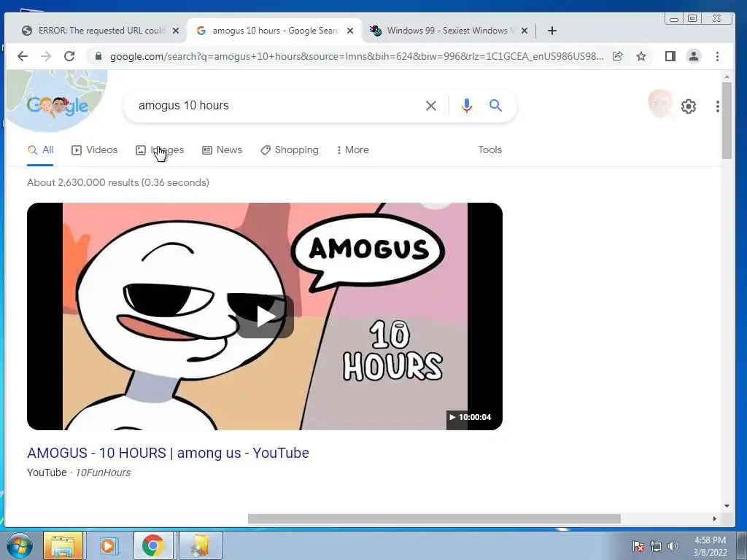
Task: Click the 10FunHours channel name
Action: coord(103,472)
